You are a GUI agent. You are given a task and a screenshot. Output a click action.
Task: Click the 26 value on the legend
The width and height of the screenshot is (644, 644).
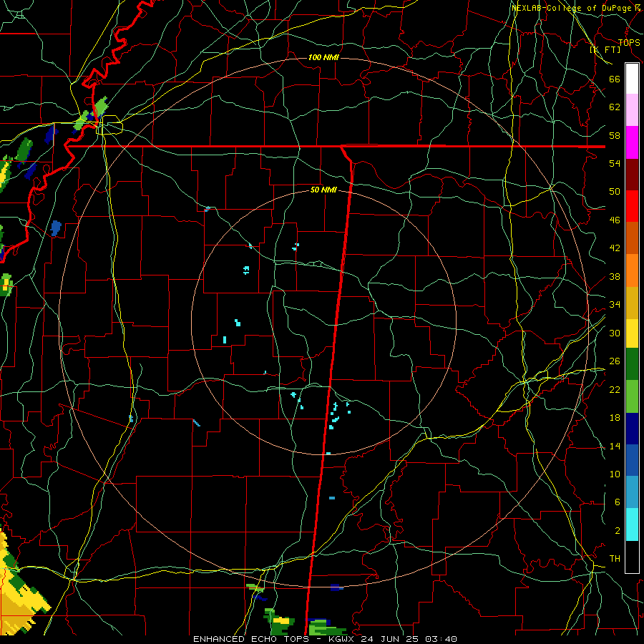point(615,361)
